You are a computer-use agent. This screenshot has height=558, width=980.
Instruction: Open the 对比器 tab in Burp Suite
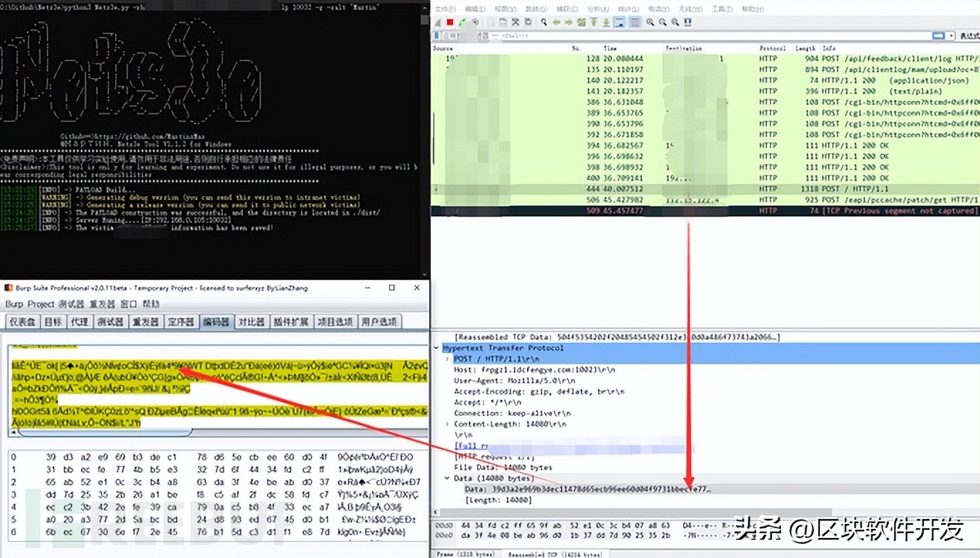point(251,322)
